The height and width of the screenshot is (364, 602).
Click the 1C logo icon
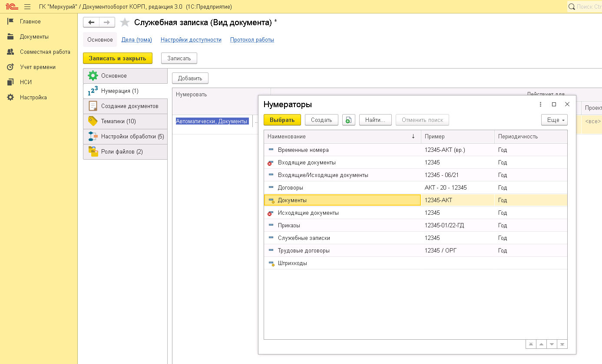pos(11,7)
